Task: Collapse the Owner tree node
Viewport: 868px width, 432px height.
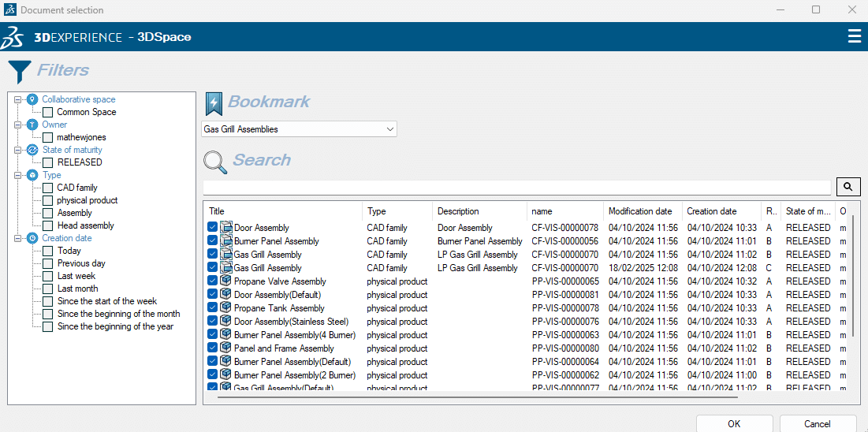Action: pos(17,125)
